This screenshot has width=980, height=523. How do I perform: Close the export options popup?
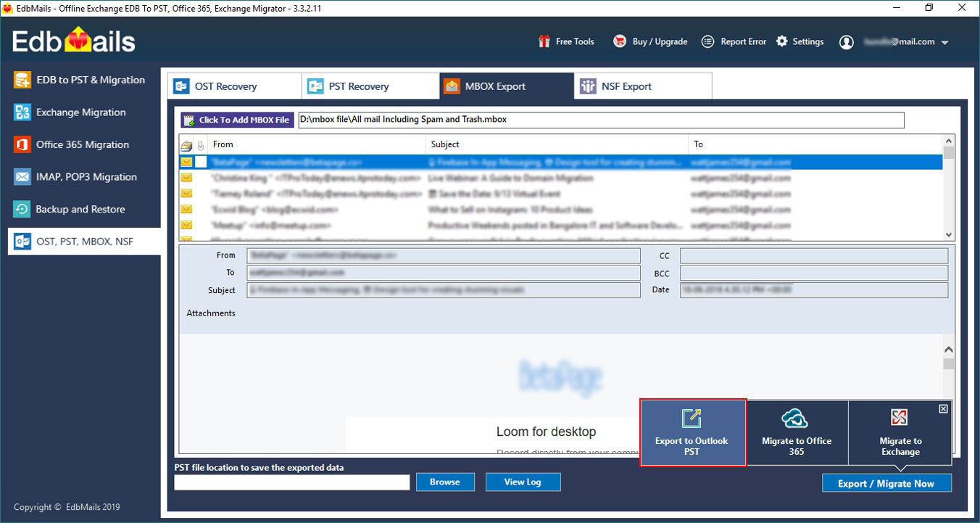click(943, 409)
